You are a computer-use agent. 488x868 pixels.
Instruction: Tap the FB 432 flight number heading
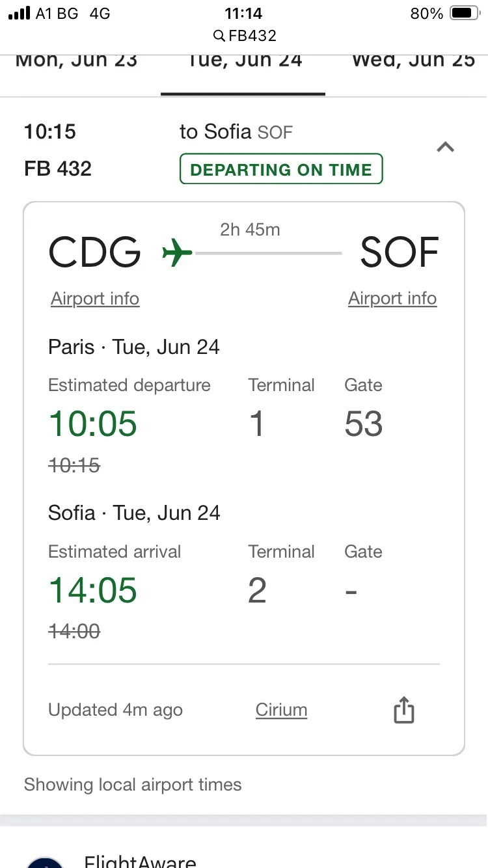(58, 169)
